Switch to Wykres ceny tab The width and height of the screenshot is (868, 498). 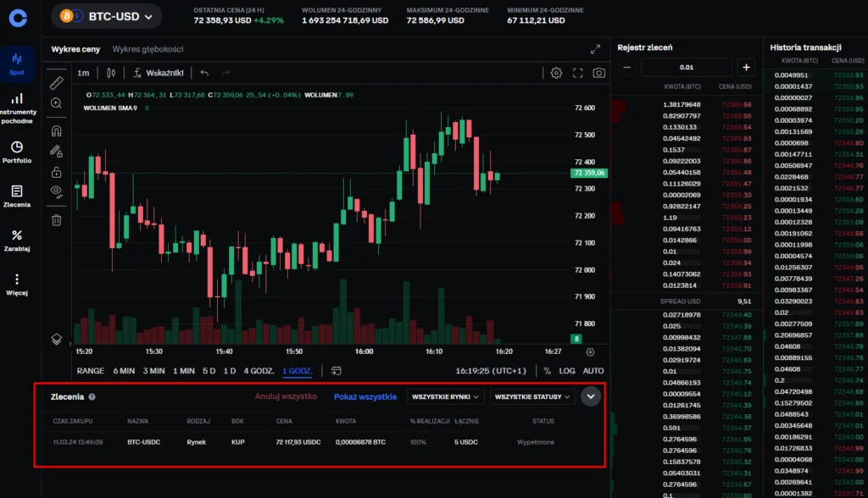pos(75,49)
